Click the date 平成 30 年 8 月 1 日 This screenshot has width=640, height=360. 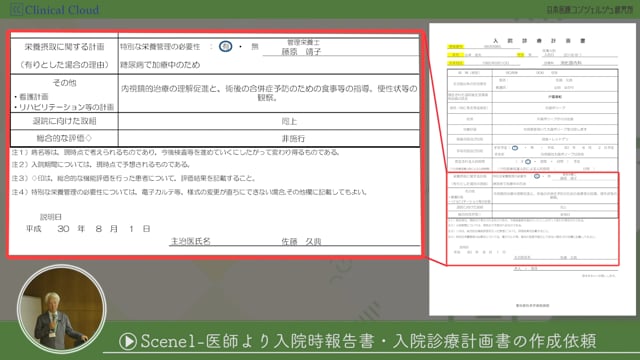pos(88,229)
